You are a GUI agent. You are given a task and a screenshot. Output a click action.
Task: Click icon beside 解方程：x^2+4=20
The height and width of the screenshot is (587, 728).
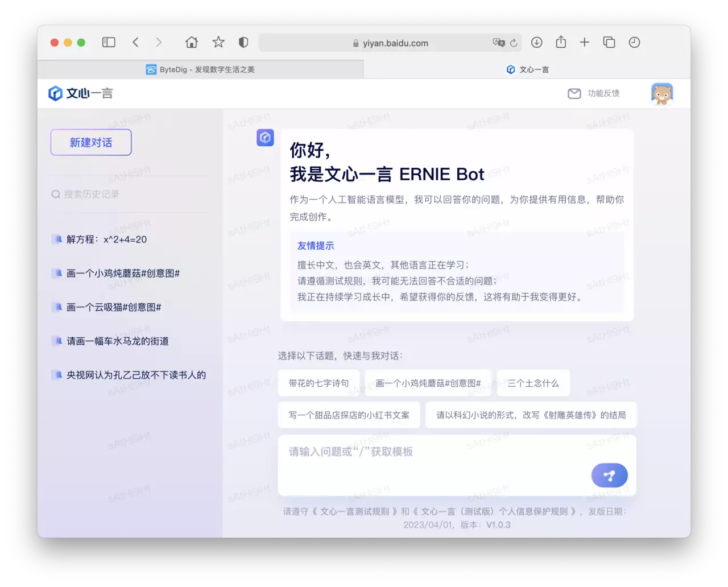point(57,239)
